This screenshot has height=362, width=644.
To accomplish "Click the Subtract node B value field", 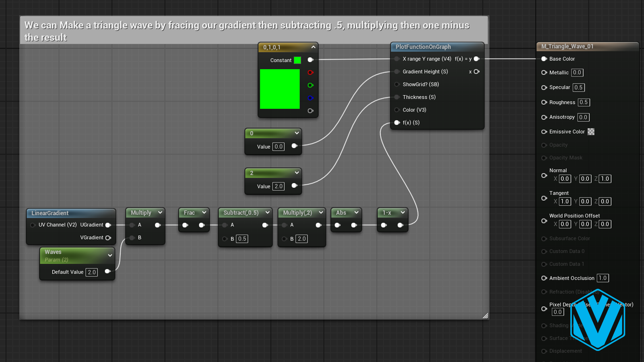I will (x=242, y=239).
